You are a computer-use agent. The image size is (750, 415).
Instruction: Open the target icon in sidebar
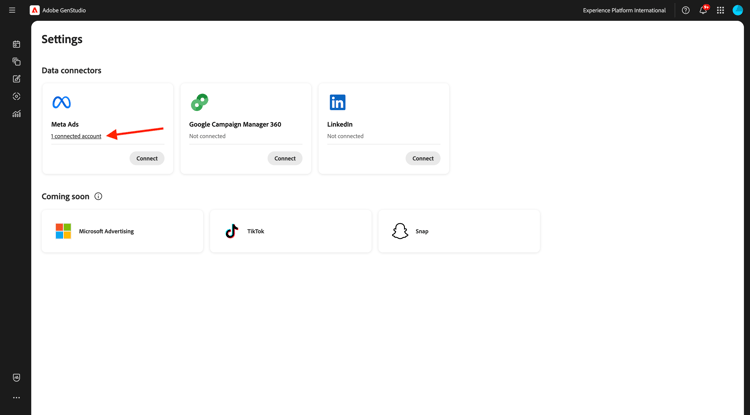(x=16, y=96)
